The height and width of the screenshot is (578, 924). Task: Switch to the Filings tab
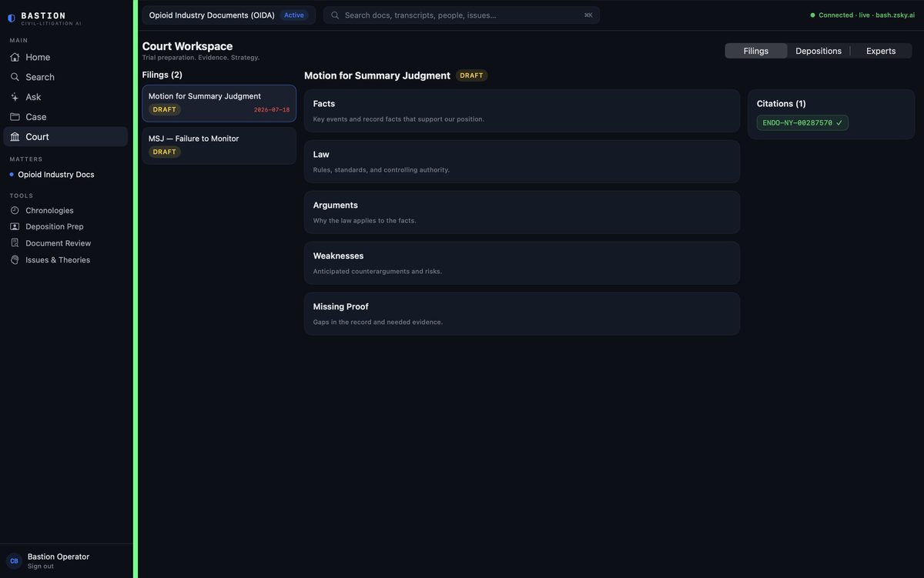click(x=756, y=51)
